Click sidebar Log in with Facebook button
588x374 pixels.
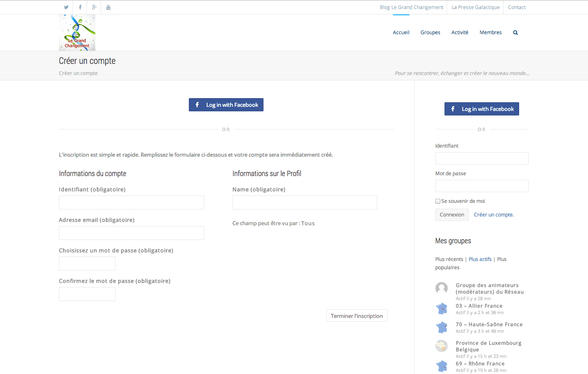tap(482, 109)
